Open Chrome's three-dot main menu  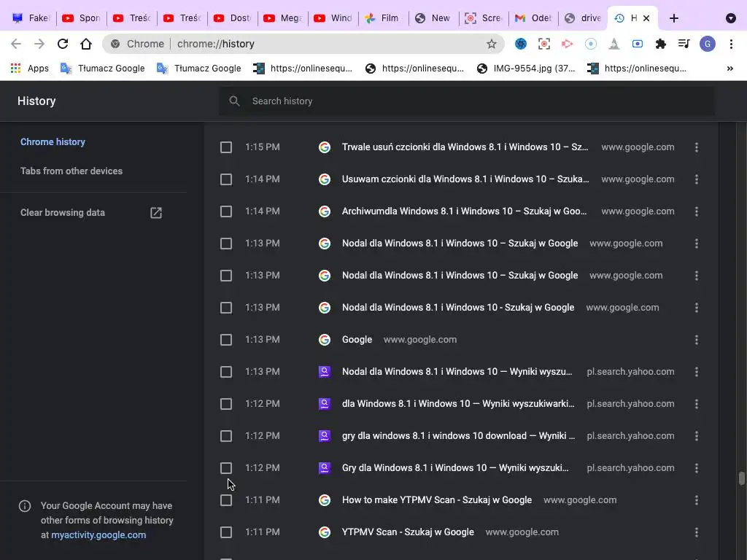[x=731, y=44]
